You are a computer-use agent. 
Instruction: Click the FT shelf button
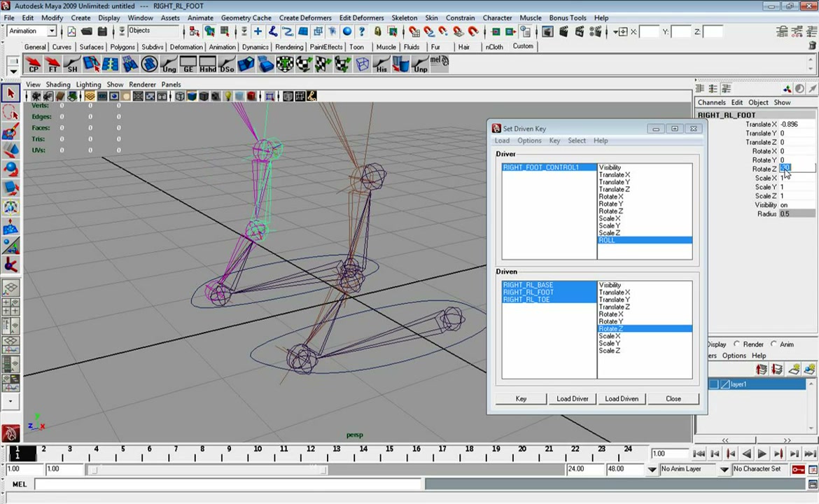52,64
